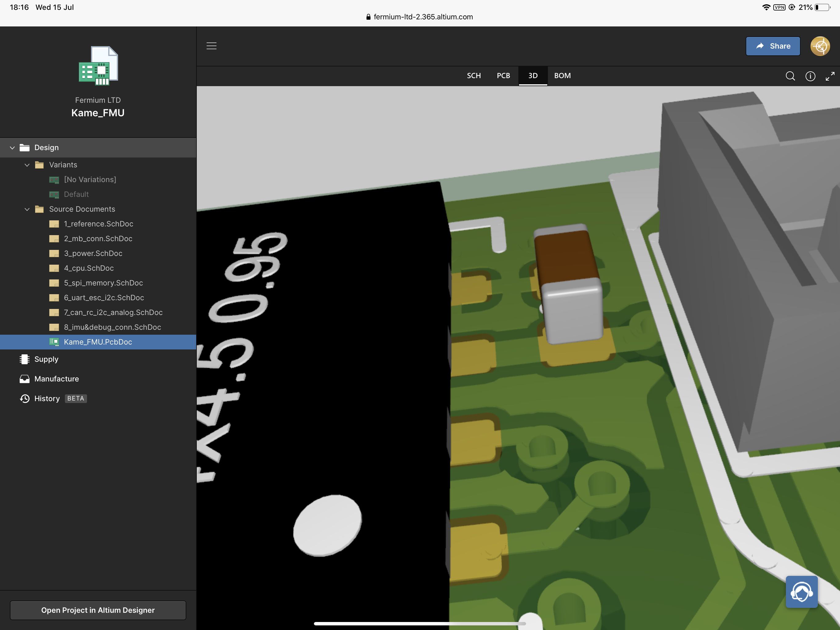The image size is (840, 630).
Task: Click the fullscreen expand icon
Action: [831, 75]
